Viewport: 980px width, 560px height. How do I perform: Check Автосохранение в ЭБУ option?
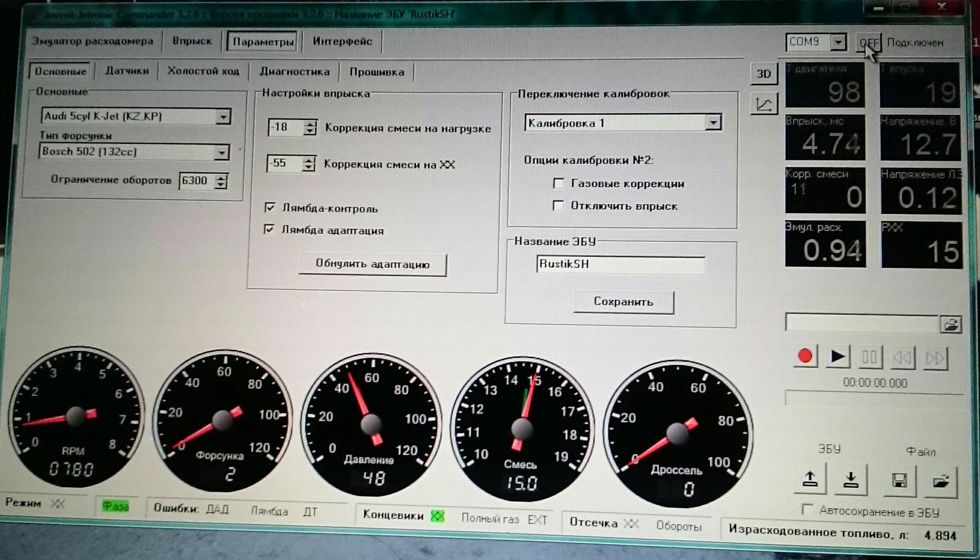(x=807, y=509)
